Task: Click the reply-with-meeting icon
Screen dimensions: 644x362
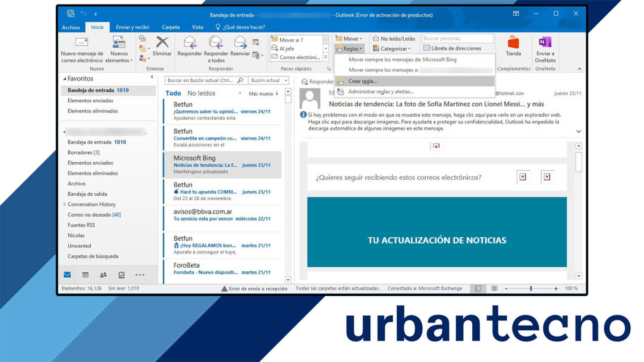Action: pos(256,42)
